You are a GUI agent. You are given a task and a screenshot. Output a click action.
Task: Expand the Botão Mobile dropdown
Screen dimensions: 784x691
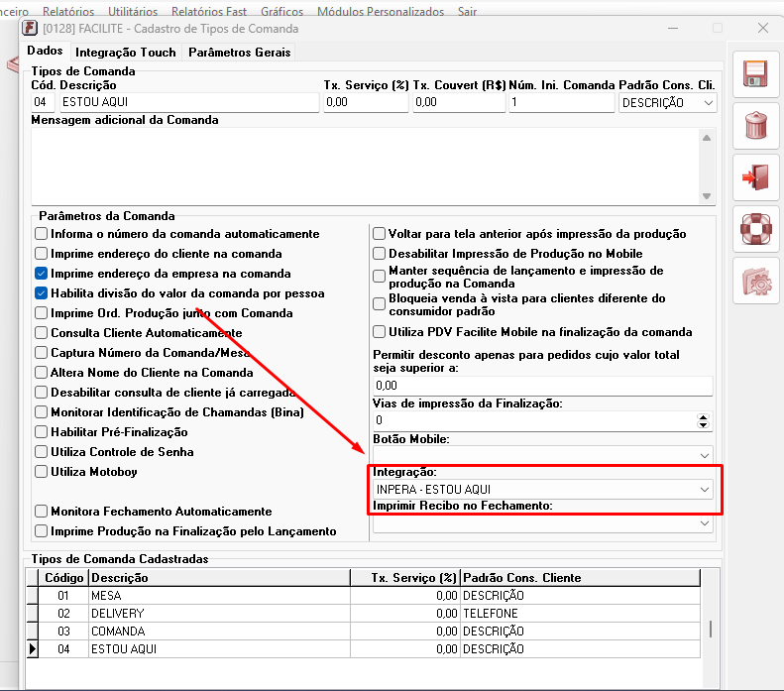(705, 455)
